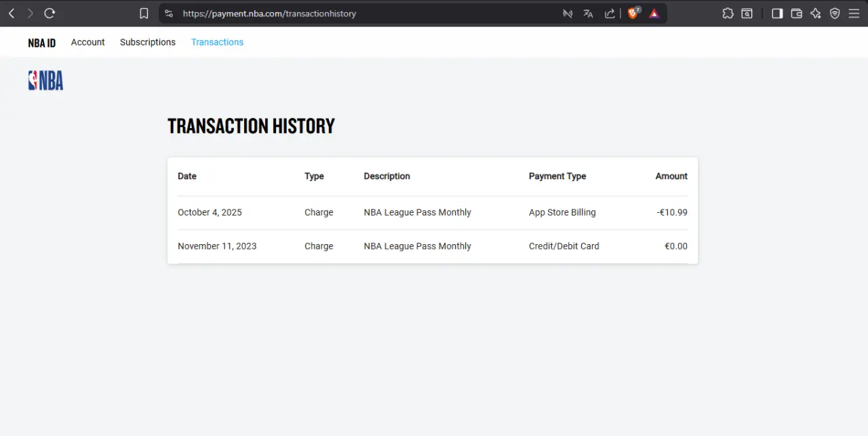Click the NBA ID header label

click(42, 43)
